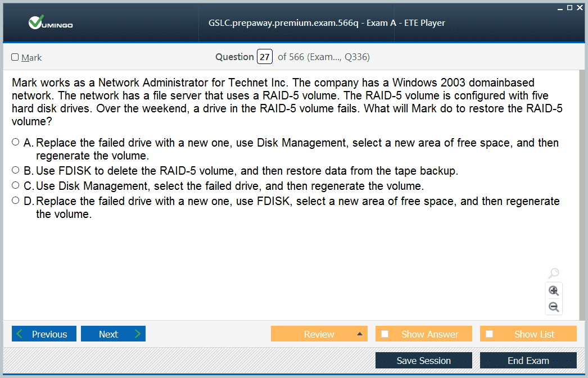588x378 pixels.
Task: Click the Review button
Action: (x=319, y=334)
